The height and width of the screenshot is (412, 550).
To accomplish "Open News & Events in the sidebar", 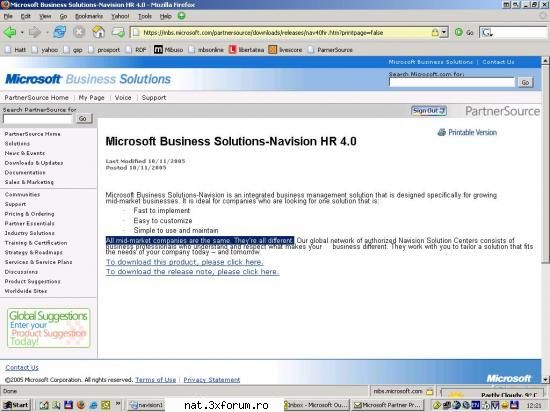I will [25, 153].
